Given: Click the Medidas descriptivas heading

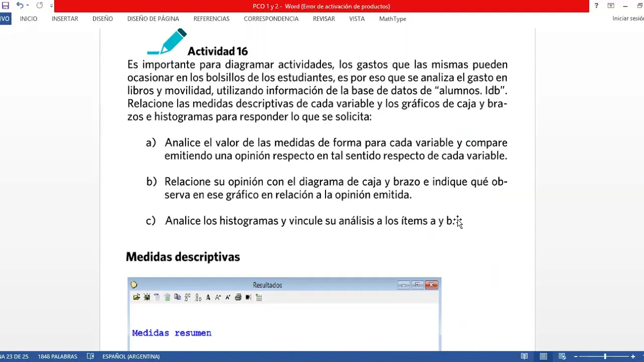Looking at the screenshot, I should pos(183,257).
